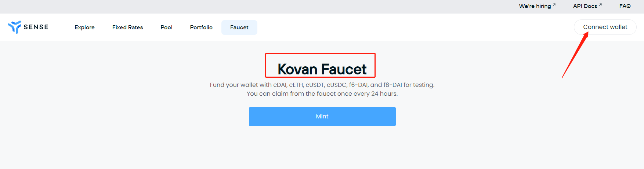Viewport: 644px width, 169px height.
Task: Click the 'Fund your wallet' description line
Action: (322, 85)
